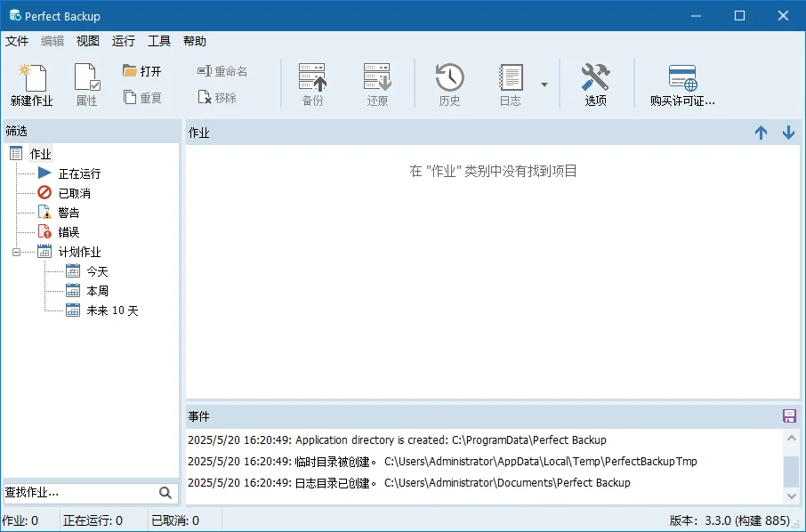
Task: Filter by 已取消 jobs
Action: click(74, 193)
